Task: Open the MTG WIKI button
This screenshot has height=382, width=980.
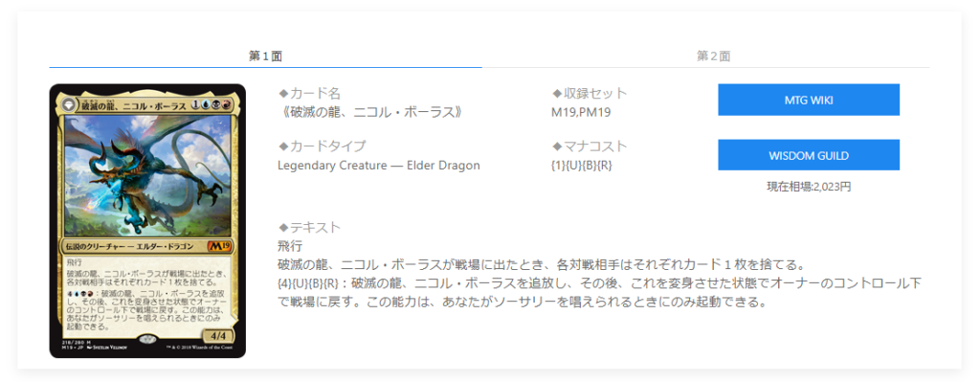Action: tap(808, 100)
